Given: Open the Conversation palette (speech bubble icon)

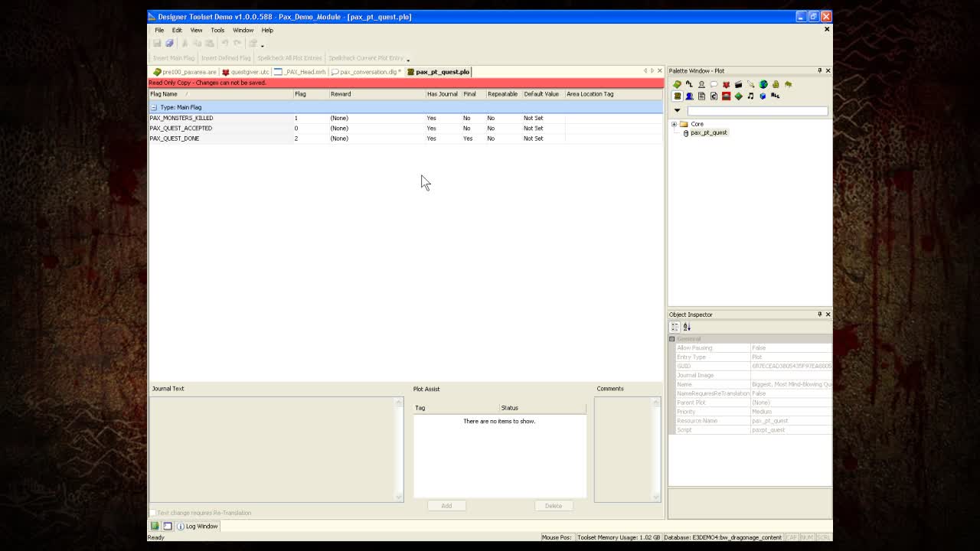Looking at the screenshot, I should (714, 84).
